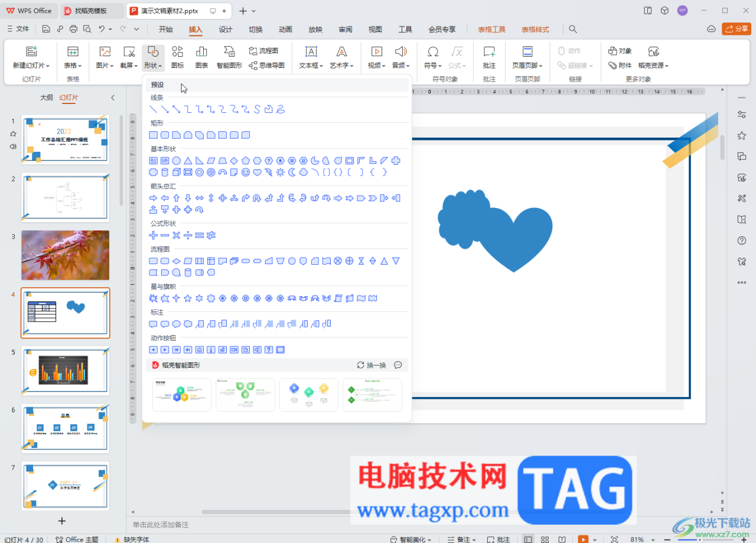Select the cloud shape in basic shapes

tap(303, 172)
